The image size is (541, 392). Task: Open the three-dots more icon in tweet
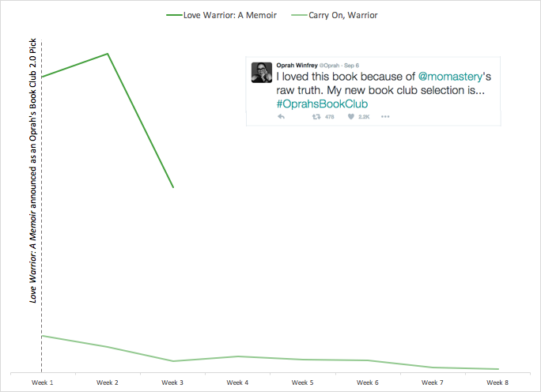point(385,116)
